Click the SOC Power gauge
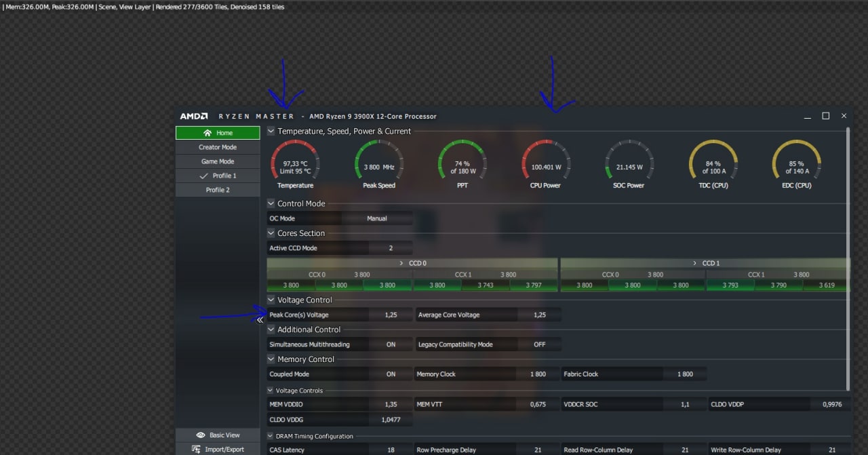Screen dimensions: 868x455 [x=629, y=164]
